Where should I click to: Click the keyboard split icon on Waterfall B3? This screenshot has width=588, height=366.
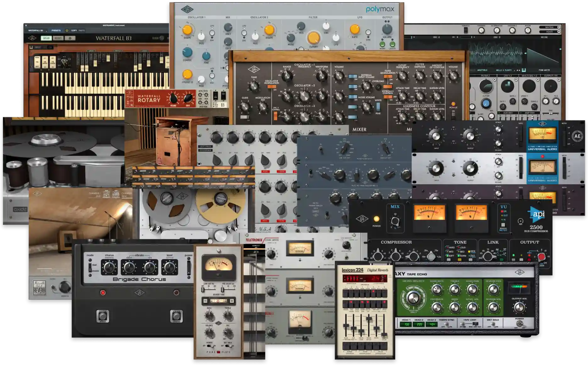(31, 47)
